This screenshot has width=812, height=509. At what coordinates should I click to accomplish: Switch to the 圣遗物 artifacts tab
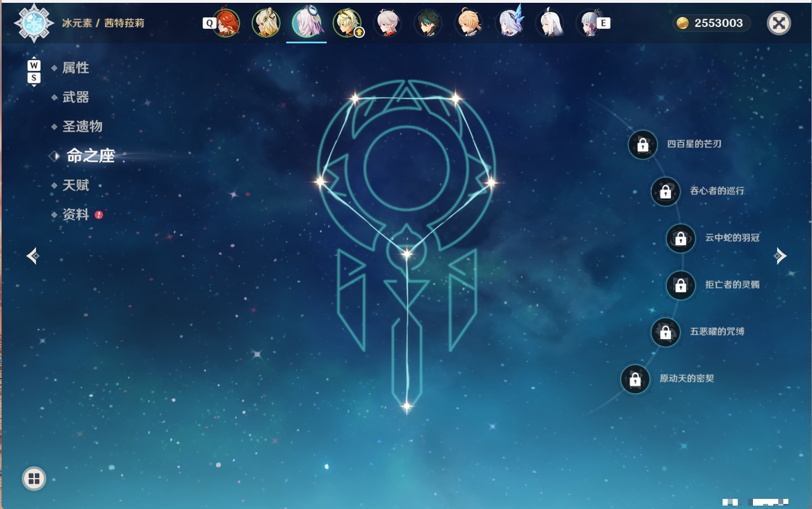point(82,127)
